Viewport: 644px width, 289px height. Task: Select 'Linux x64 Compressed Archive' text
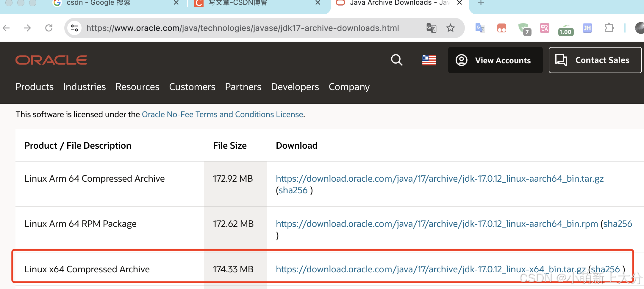pos(87,269)
